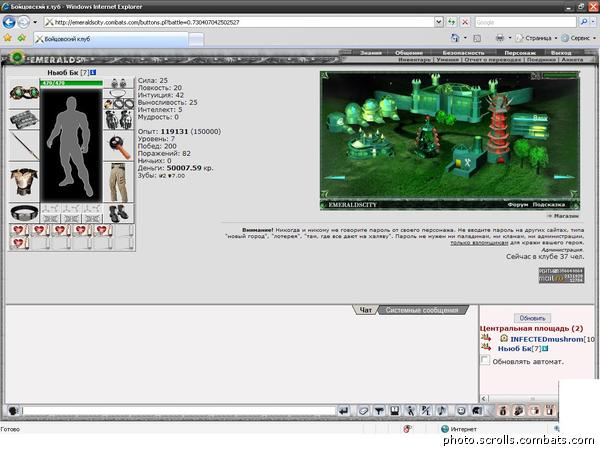Viewport: 600px width, 450px height.
Task: Click the Выход menu item
Action: 561,53
